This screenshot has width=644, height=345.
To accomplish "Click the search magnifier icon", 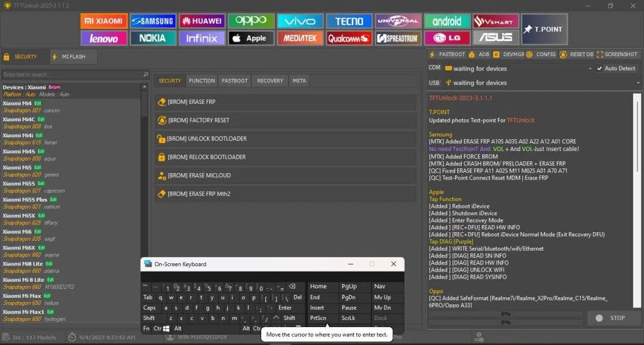I will pos(146,75).
